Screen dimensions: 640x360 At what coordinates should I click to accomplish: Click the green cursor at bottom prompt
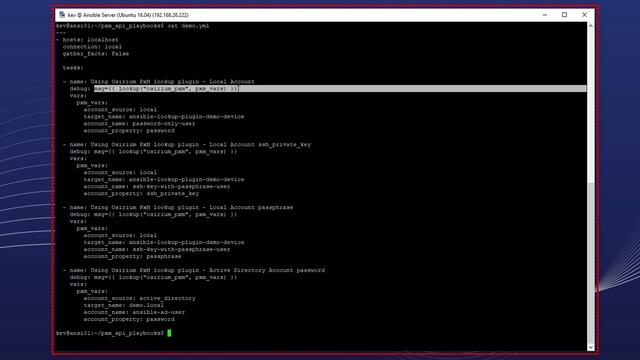pyautogui.click(x=169, y=333)
